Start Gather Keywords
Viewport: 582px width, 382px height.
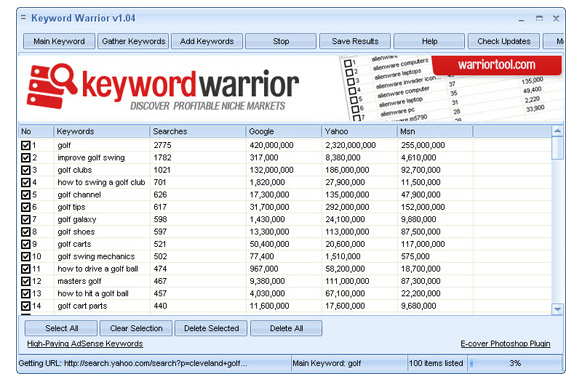[133, 41]
